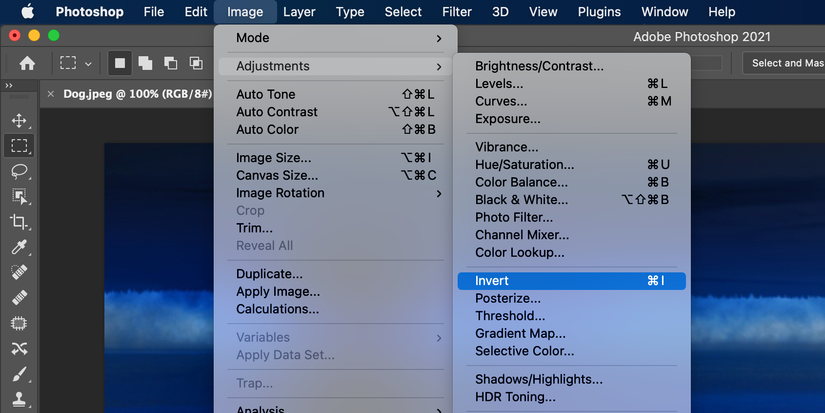
Task: Open Canvas Size dialog
Action: (336, 175)
